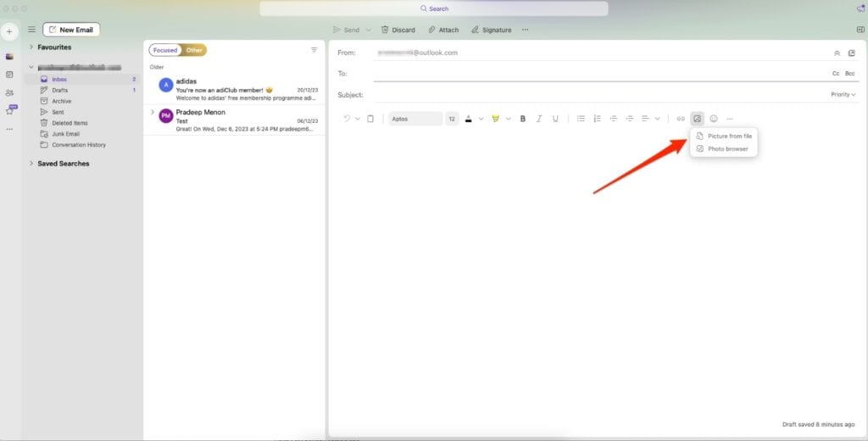The height and width of the screenshot is (441, 868).
Task: Apply the yellow highlight color
Action: 495,119
